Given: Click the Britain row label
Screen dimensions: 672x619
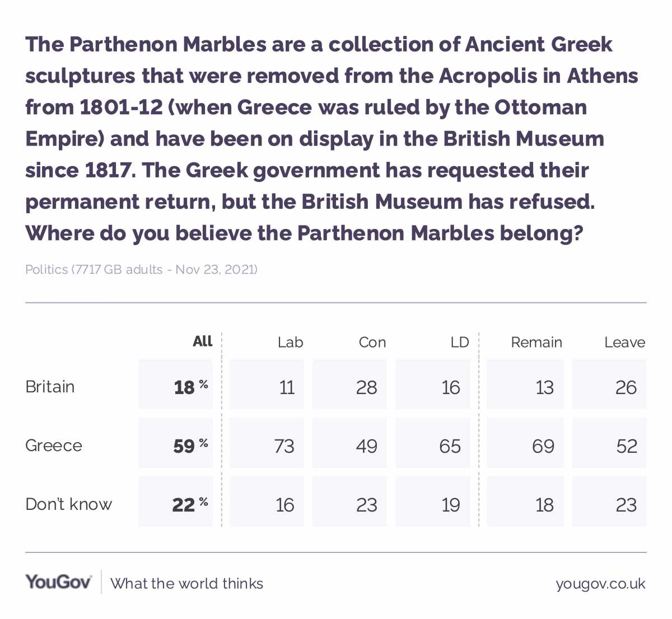Looking at the screenshot, I should pos(50,387).
